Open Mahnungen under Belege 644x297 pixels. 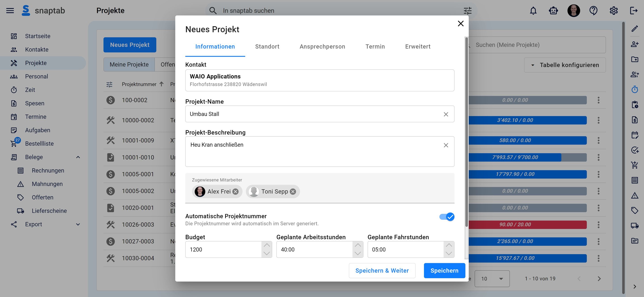(47, 184)
